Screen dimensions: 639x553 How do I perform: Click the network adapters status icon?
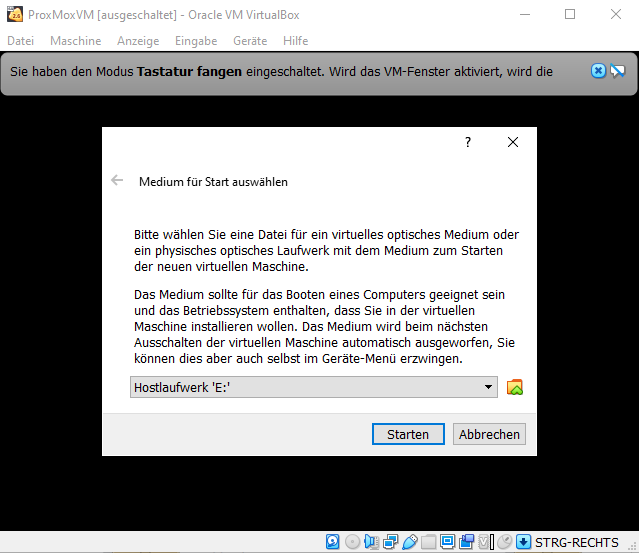(390, 542)
